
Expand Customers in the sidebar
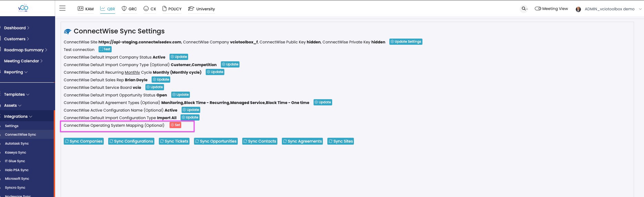17,39
